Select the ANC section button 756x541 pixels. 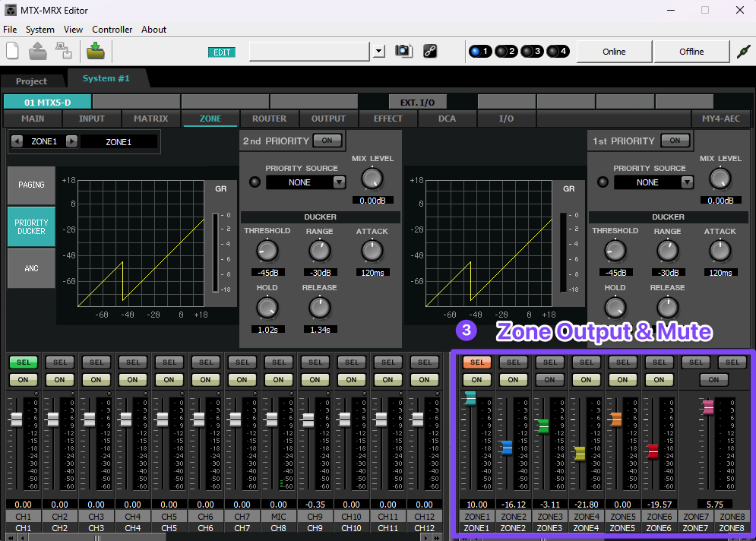31,268
